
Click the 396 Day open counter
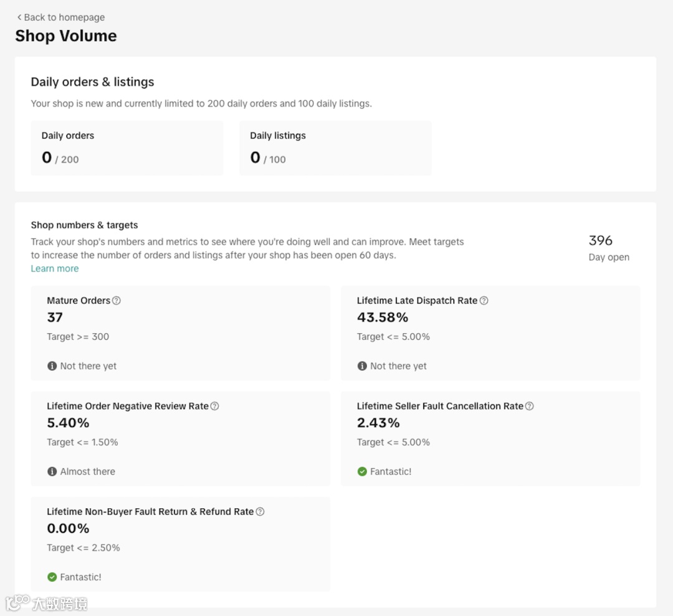click(601, 241)
